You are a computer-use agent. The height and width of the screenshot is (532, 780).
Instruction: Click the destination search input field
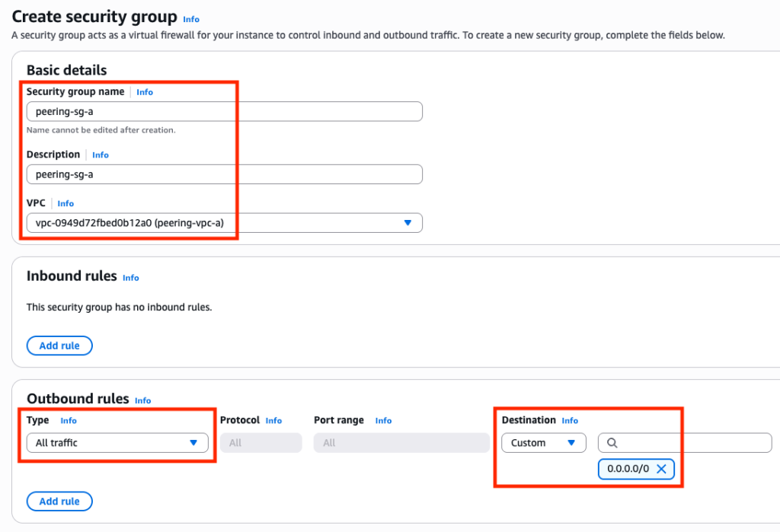(685, 442)
